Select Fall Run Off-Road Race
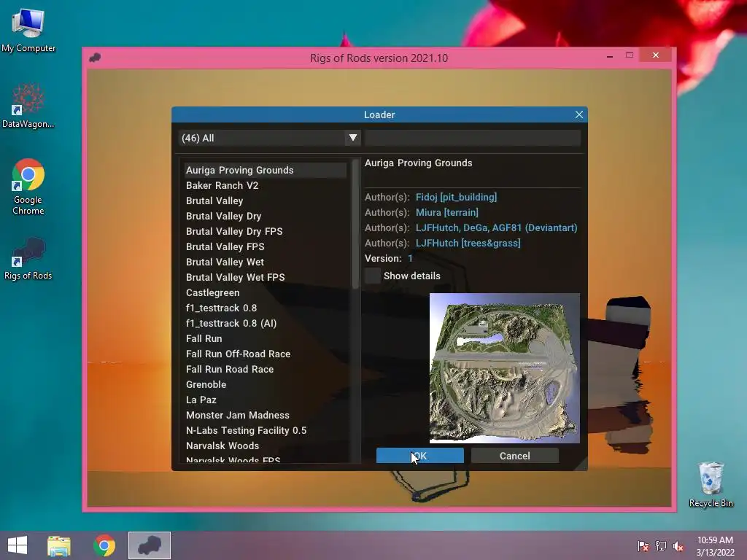The image size is (747, 560). click(266, 354)
